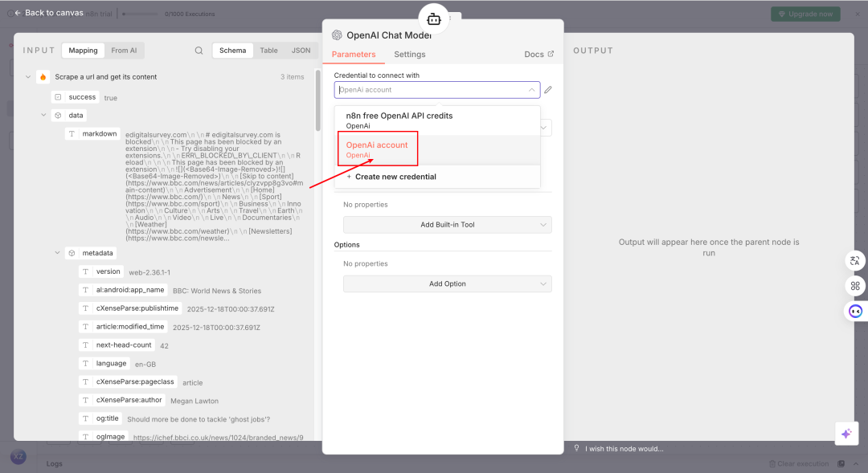
Task: Click the data object cube icon
Action: pyautogui.click(x=58, y=116)
